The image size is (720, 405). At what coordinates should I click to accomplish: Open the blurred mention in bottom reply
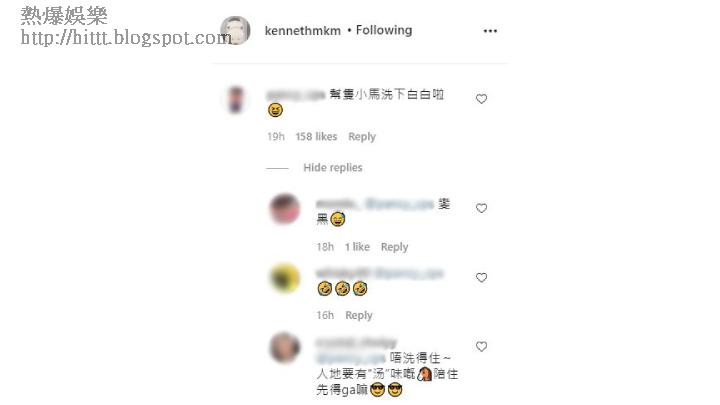pyautogui.click(x=351, y=358)
